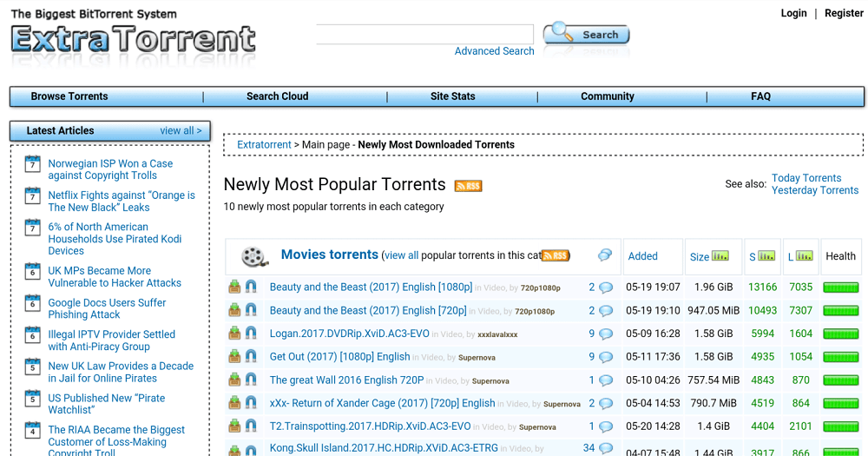Open the Search Cloud menu

click(278, 96)
